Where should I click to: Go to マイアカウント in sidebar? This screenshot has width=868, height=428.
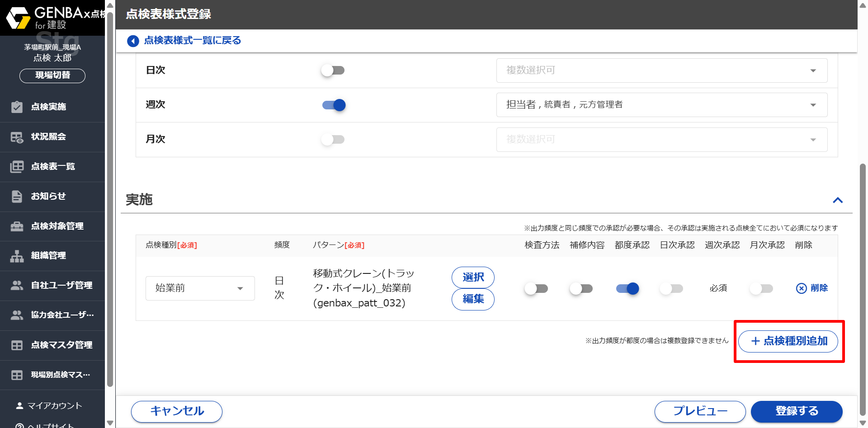[x=54, y=406]
